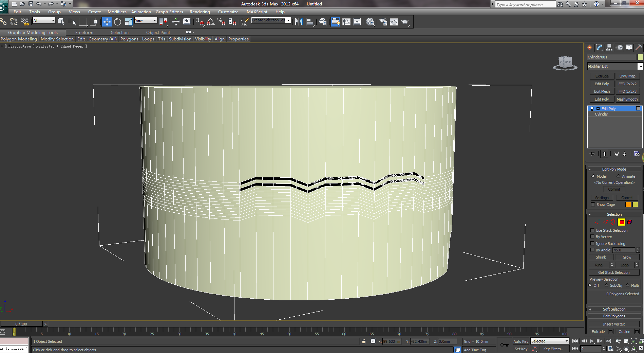Toggle Edit Poly lightbulb visibility

pyautogui.click(x=592, y=109)
